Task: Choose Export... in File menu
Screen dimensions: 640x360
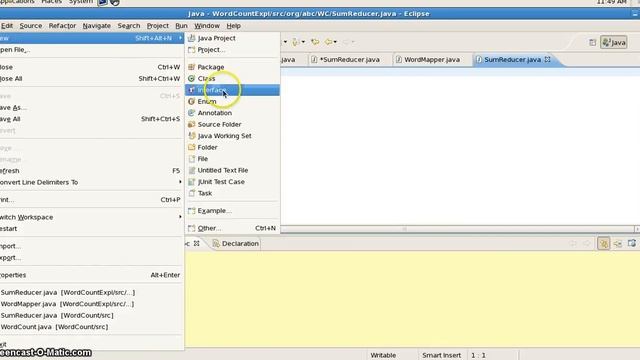Action: click(91, 258)
